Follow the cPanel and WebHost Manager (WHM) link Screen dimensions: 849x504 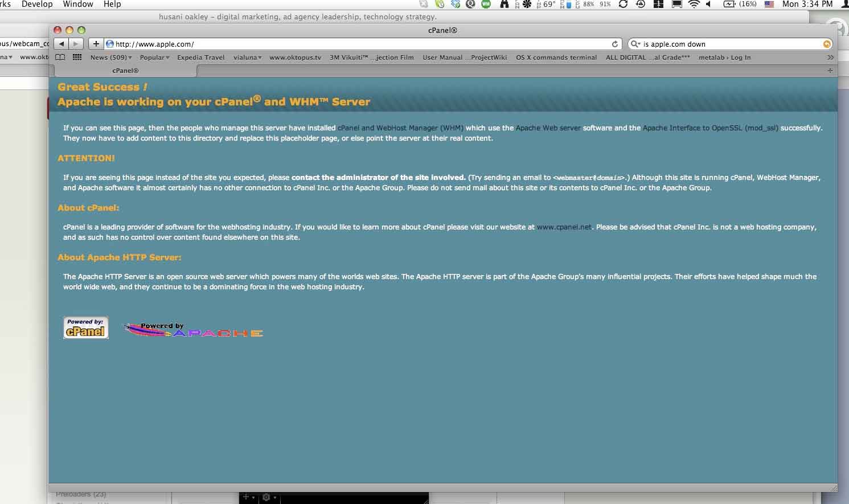[x=400, y=128]
